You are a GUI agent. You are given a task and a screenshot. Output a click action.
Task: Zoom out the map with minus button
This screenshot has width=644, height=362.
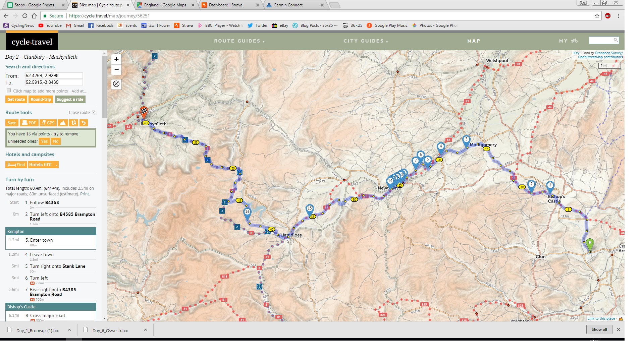click(x=116, y=70)
